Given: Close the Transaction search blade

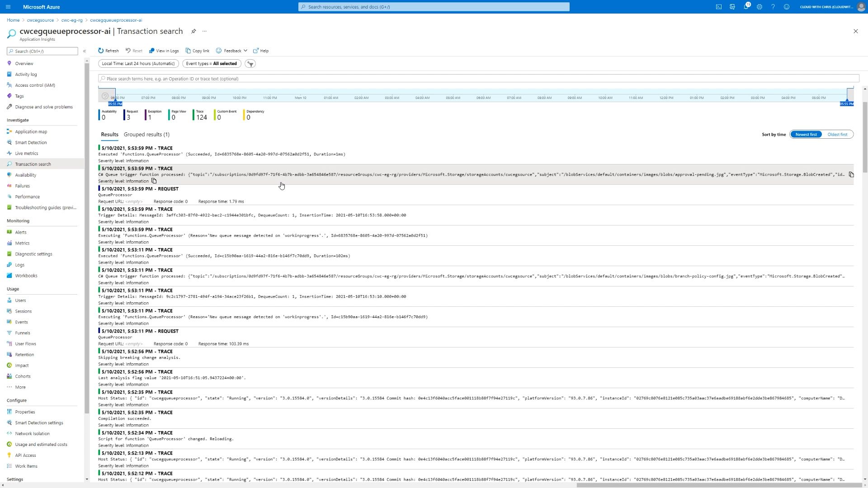Looking at the screenshot, I should 855,31.
